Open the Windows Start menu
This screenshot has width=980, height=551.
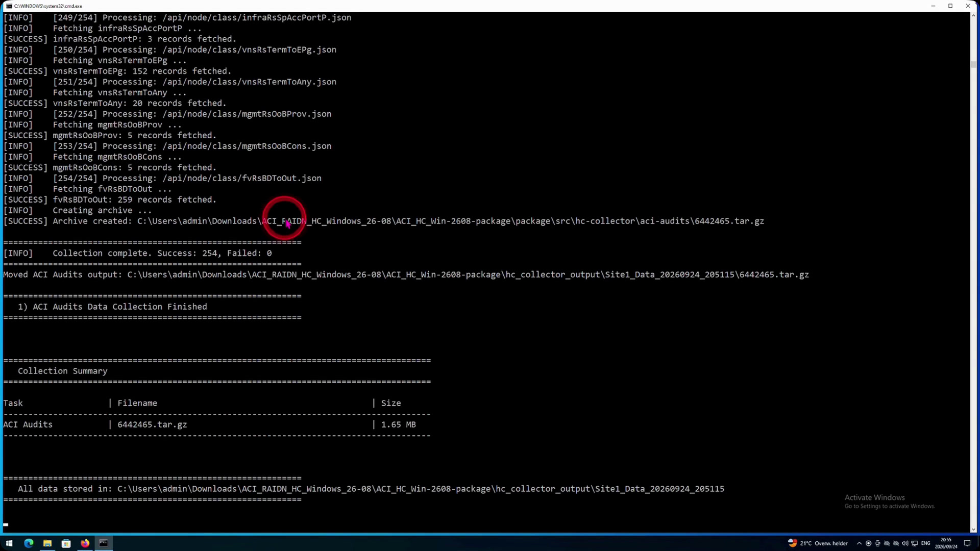point(9,543)
